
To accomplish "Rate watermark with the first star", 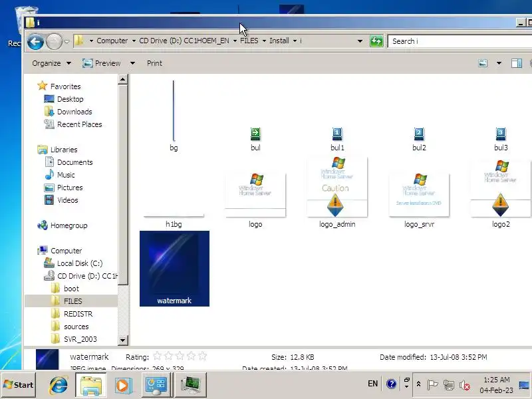I will 157,356.
